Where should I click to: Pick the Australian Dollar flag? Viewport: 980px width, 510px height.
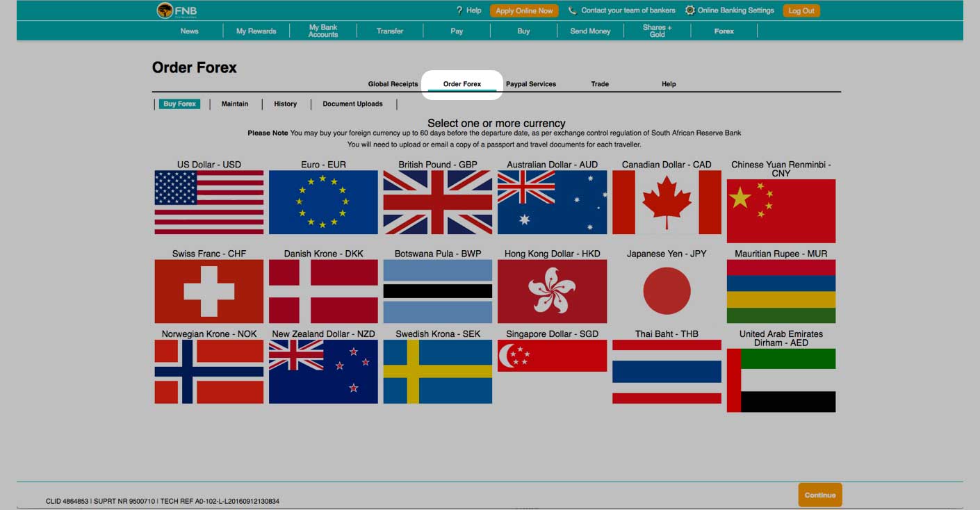(552, 202)
